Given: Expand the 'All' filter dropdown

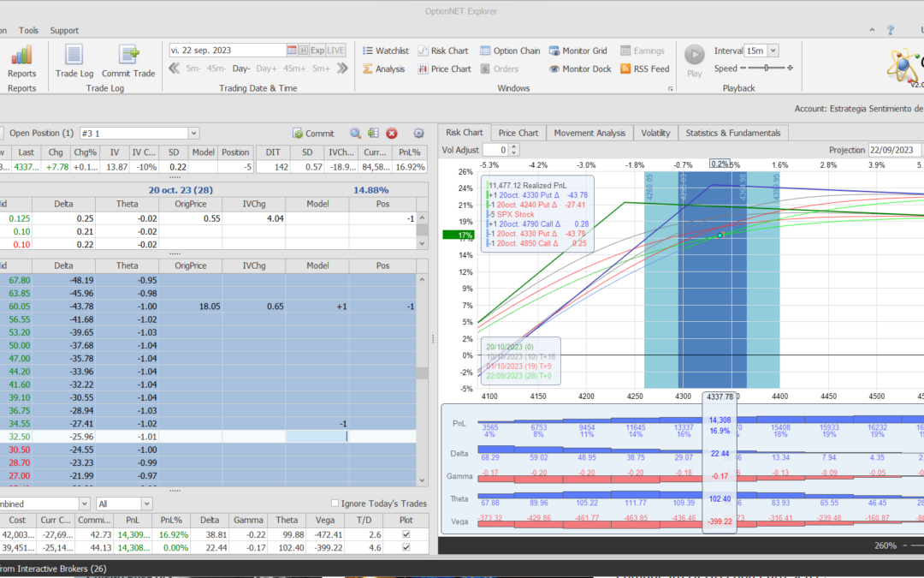Looking at the screenshot, I should [x=146, y=504].
